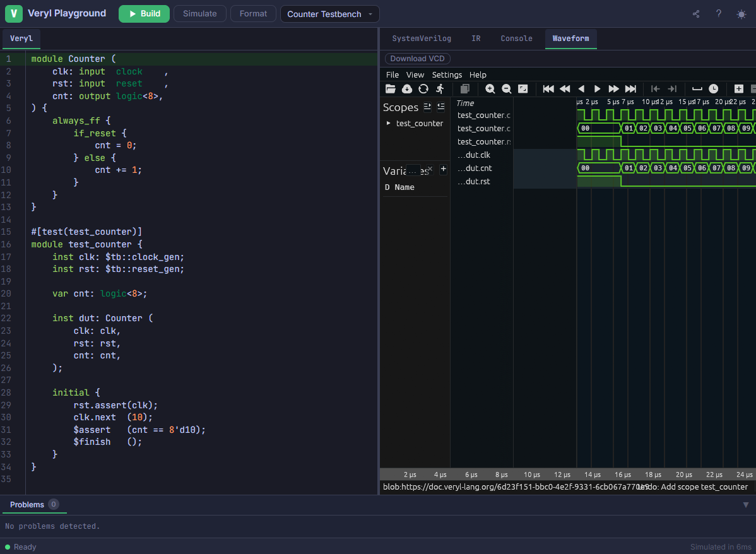Switch to the SystemVerilog tab
Viewport: 756px width, 554px height.
tap(422, 38)
